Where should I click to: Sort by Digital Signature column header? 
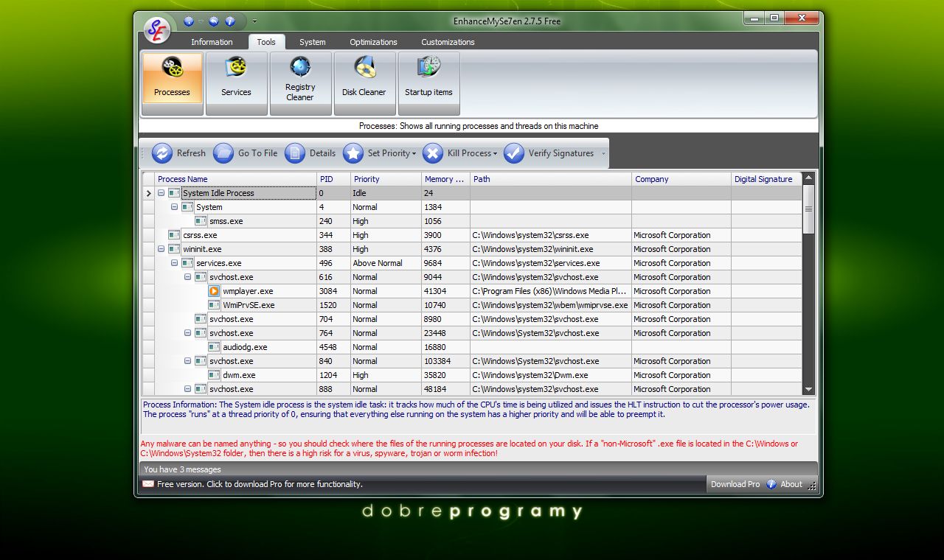click(766, 179)
